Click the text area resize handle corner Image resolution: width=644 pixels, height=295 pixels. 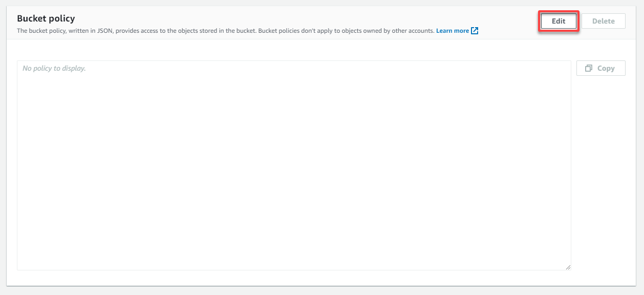pos(568,267)
